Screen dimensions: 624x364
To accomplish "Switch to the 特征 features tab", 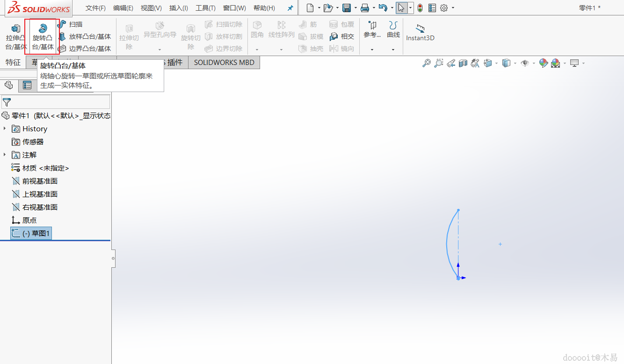I will pos(13,62).
